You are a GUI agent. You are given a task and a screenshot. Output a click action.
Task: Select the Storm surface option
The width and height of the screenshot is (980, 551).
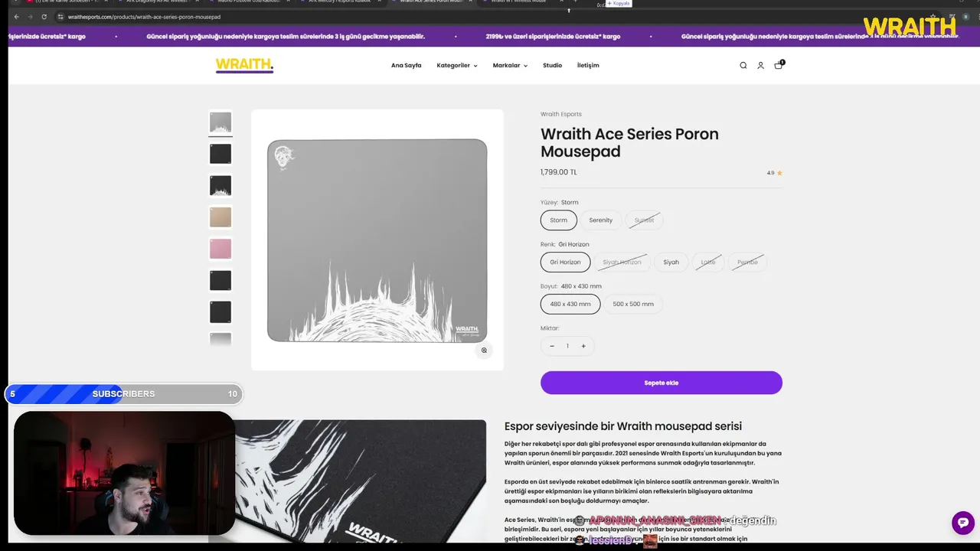click(559, 220)
